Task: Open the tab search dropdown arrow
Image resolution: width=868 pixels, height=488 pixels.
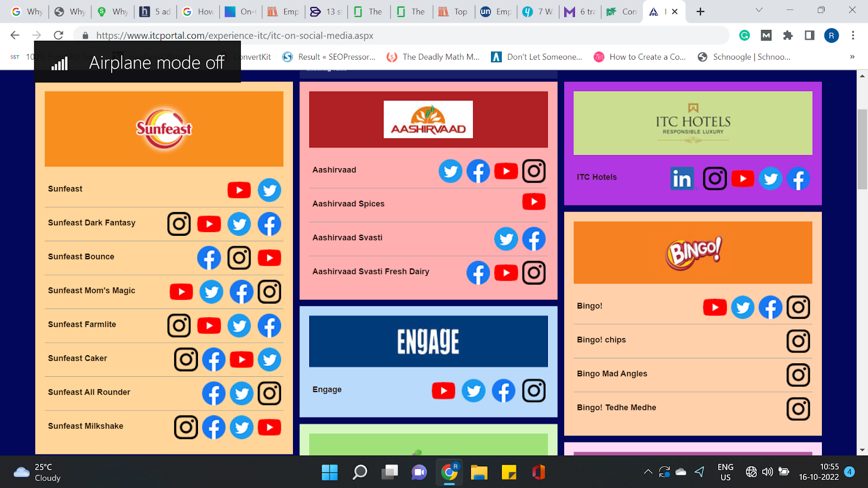Action: (759, 10)
